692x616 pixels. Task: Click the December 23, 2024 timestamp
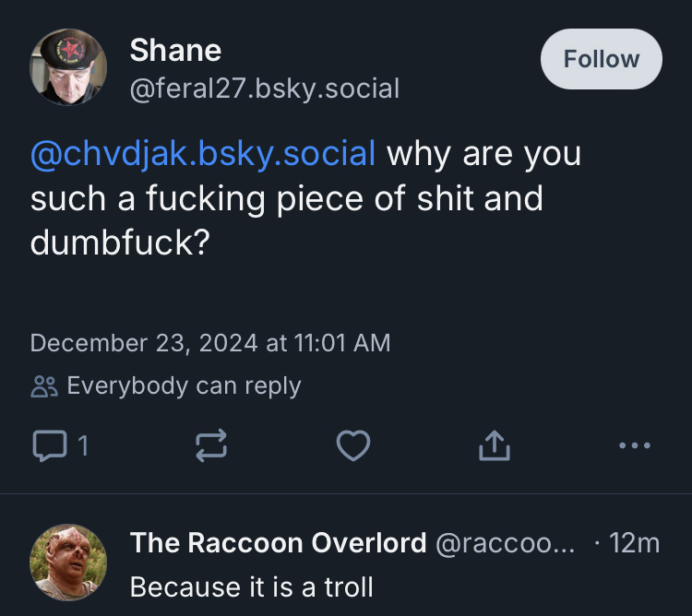tap(210, 343)
